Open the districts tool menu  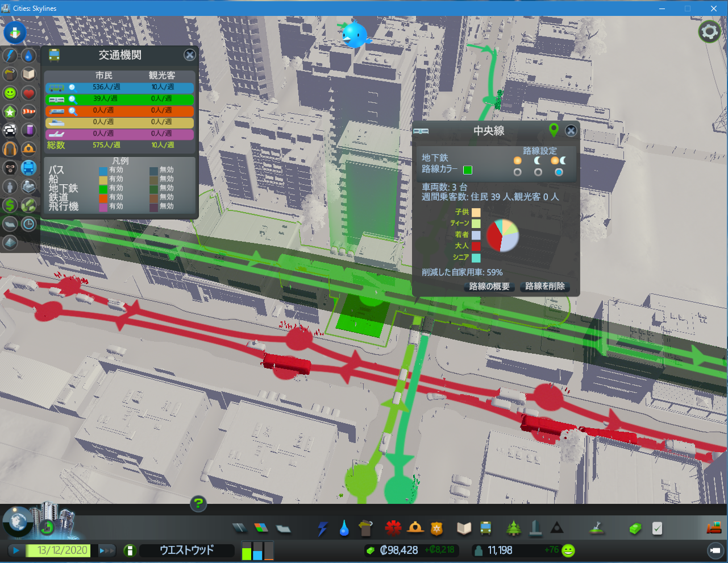(283, 528)
